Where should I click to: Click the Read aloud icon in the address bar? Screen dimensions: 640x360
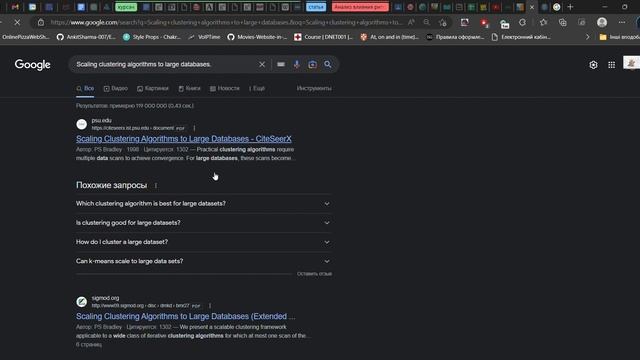411,22
